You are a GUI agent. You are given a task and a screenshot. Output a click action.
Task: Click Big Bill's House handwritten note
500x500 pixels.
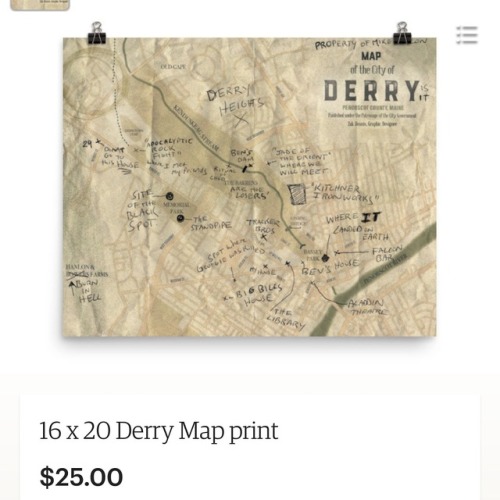coord(256,295)
